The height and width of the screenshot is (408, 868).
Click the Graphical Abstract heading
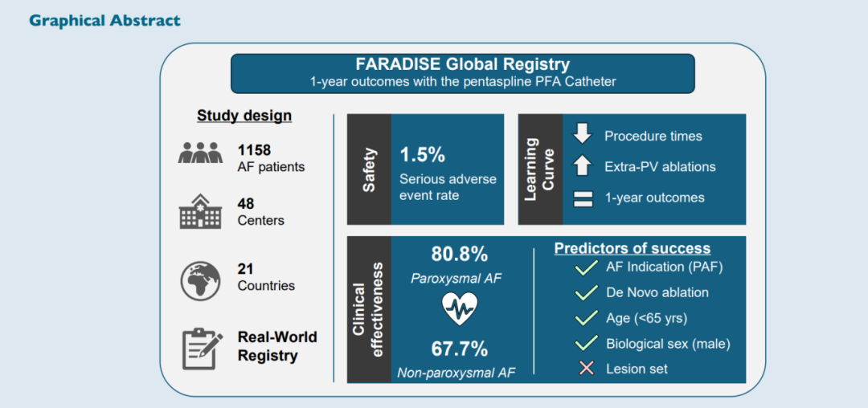(x=104, y=20)
